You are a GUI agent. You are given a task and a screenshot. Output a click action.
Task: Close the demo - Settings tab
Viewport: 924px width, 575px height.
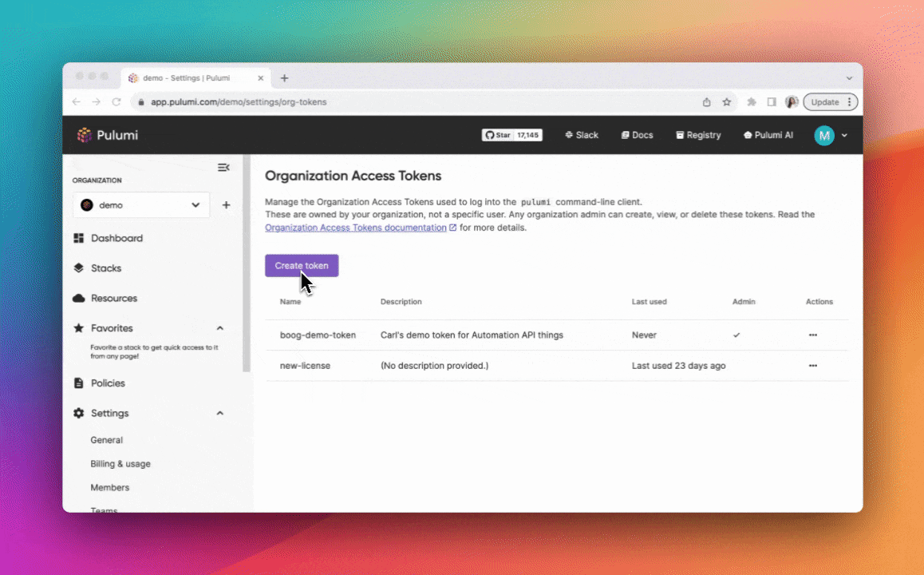(x=260, y=77)
